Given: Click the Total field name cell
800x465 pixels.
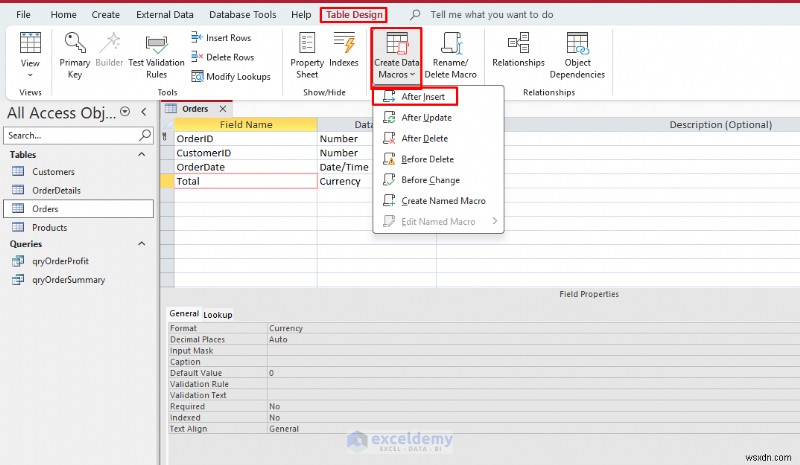Looking at the screenshot, I should click(245, 181).
